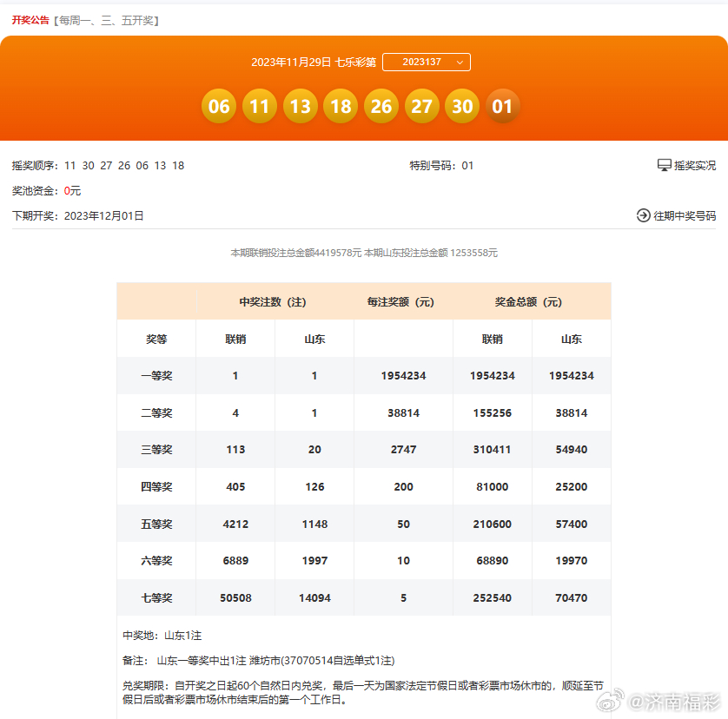Viewport: 728px width, 719px height.
Task: Select the special number ball 01
Action: [x=503, y=106]
